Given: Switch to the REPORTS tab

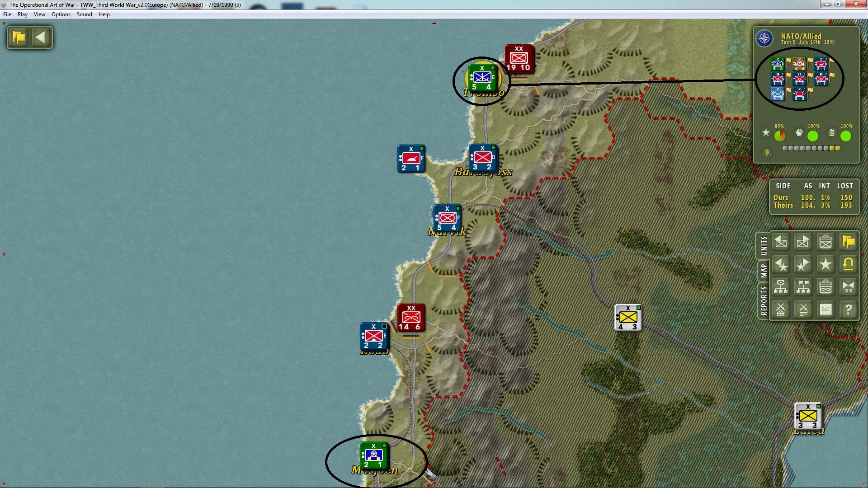Looking at the screenshot, I should pyautogui.click(x=764, y=300).
